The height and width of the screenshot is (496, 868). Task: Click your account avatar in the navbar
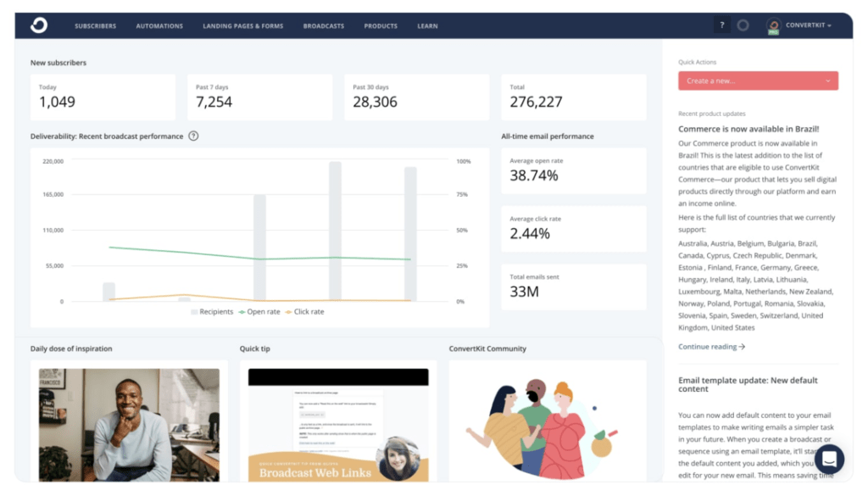(775, 25)
